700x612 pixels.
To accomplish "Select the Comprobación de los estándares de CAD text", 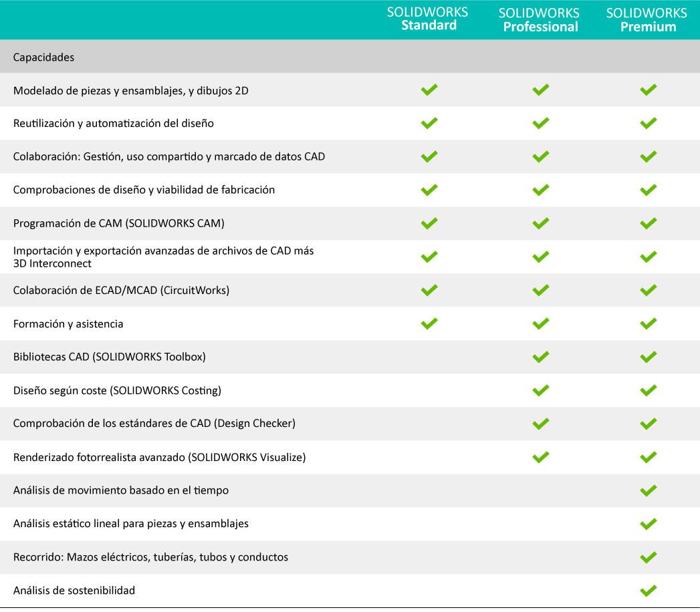I will [x=154, y=424].
